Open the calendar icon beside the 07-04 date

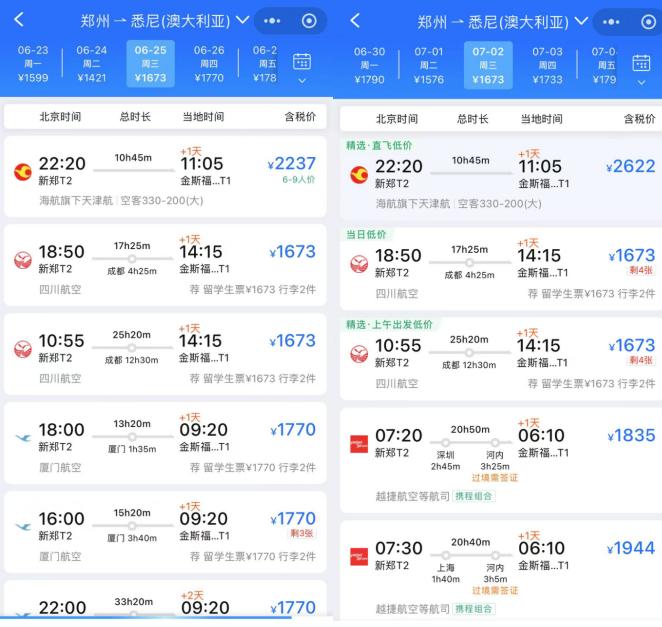[x=641, y=62]
